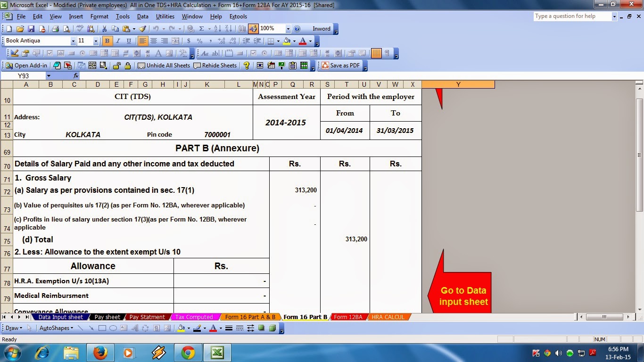Open the File menu
The height and width of the screenshot is (362, 644).
click(21, 16)
